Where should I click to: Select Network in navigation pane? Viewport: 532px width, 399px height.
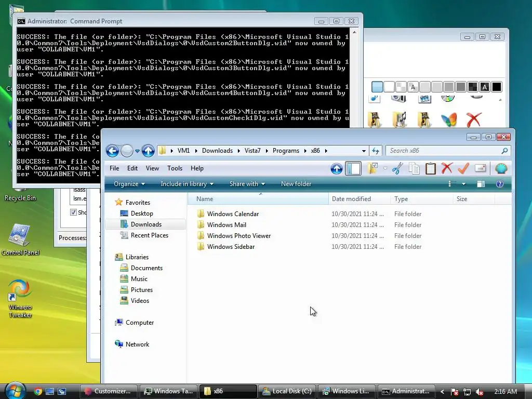[x=137, y=344]
